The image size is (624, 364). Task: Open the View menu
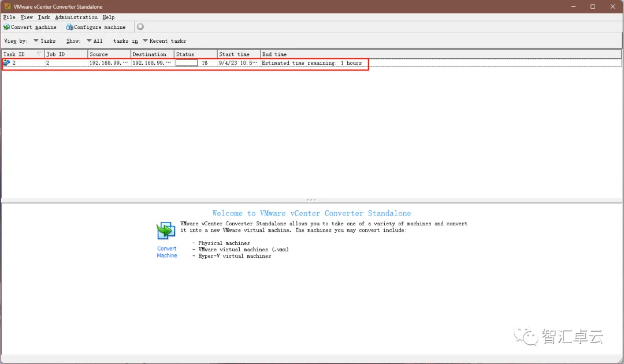(27, 17)
